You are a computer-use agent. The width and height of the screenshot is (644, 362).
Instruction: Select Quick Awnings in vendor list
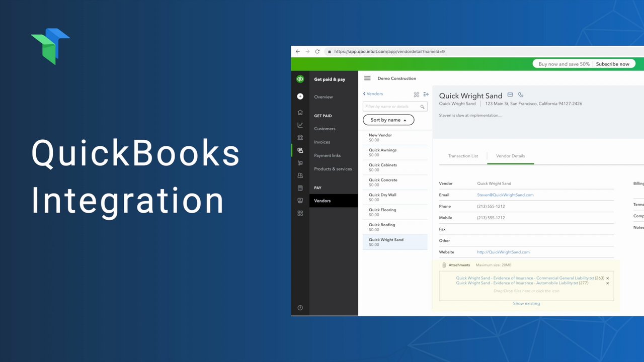point(395,152)
